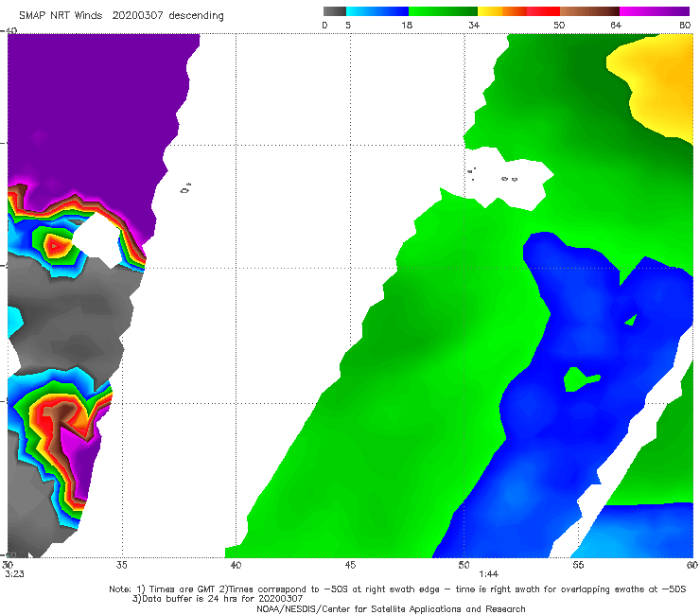Click the gray segment of the wind color scale
The image size is (700, 615).
[x=335, y=11]
